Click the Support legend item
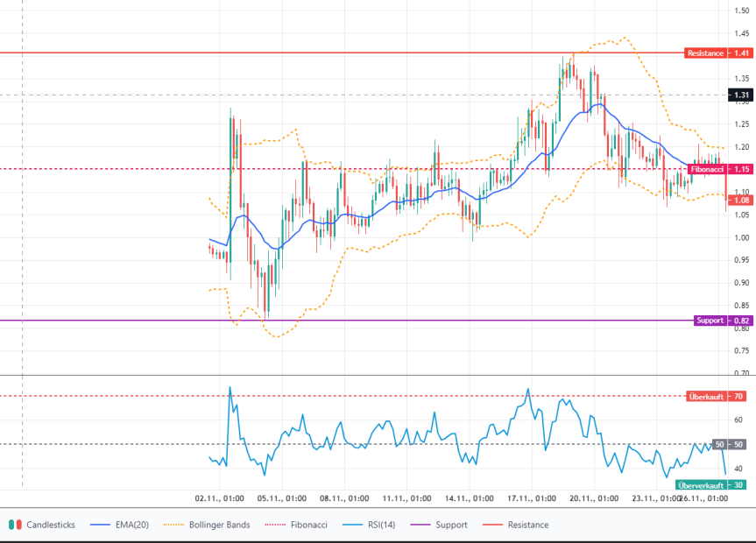Image resolution: width=756 pixels, height=543 pixels. pos(452,525)
